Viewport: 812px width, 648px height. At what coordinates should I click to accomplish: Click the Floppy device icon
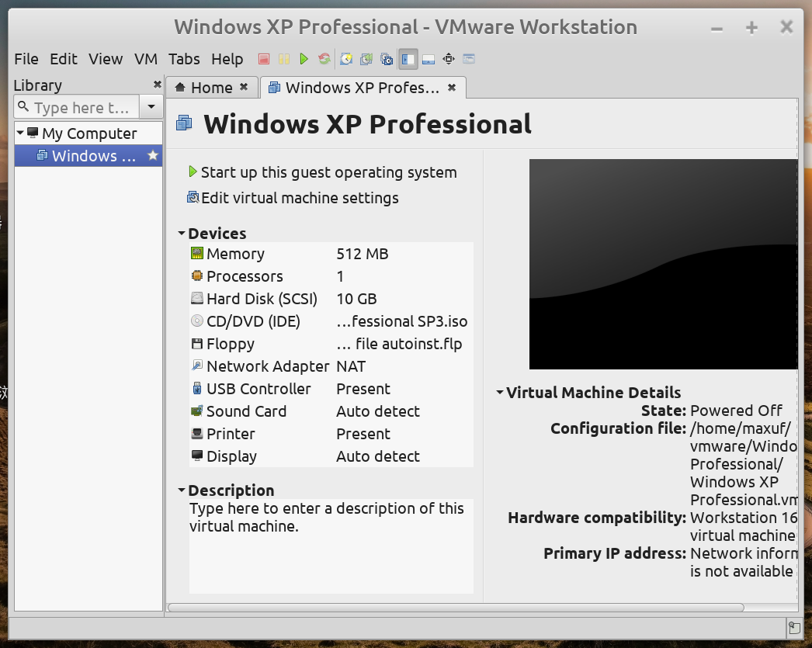tap(196, 343)
